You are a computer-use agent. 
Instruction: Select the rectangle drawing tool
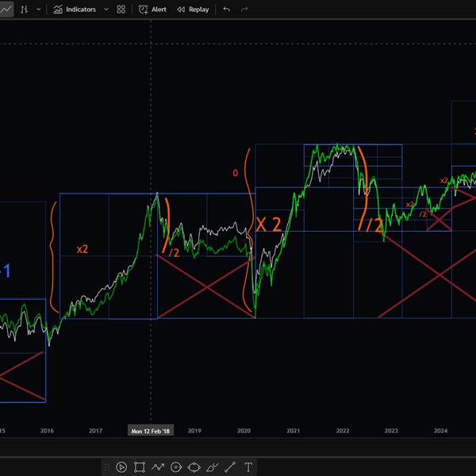pos(140,467)
